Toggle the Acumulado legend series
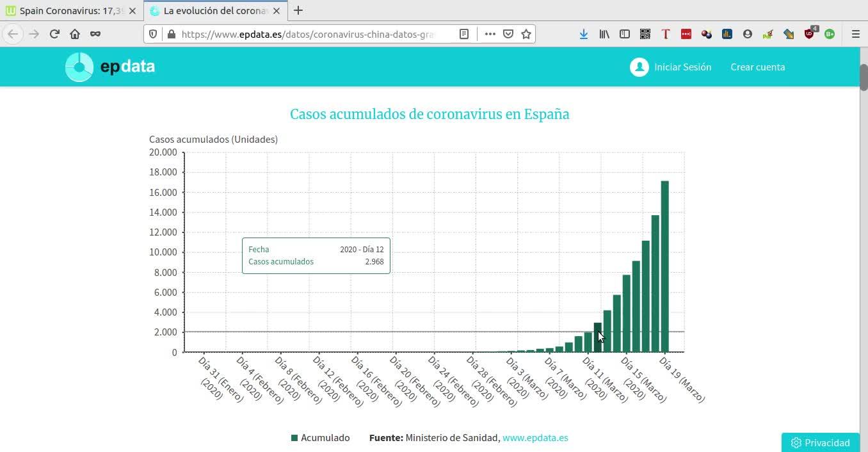The width and height of the screenshot is (868, 452). click(321, 438)
